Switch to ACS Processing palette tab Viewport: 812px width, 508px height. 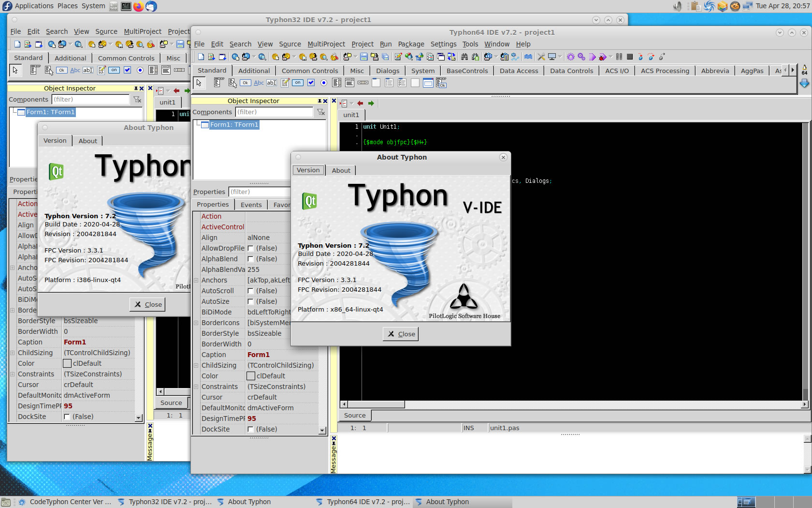pyautogui.click(x=665, y=71)
